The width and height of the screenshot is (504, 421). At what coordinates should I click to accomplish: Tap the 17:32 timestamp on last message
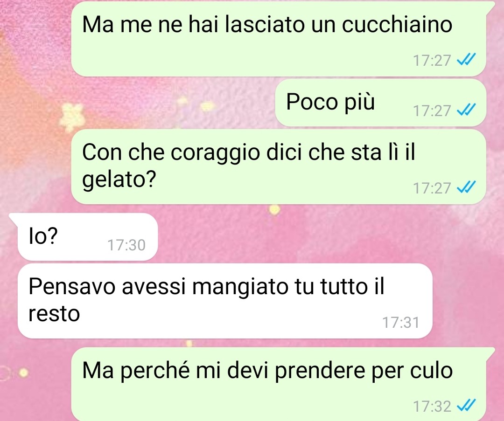432,406
